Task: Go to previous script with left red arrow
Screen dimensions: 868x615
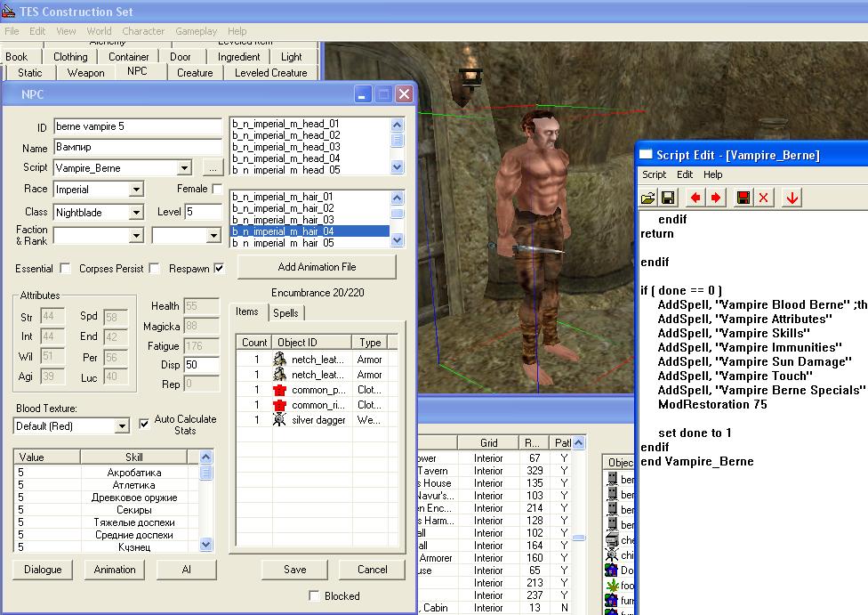Action: tap(695, 198)
